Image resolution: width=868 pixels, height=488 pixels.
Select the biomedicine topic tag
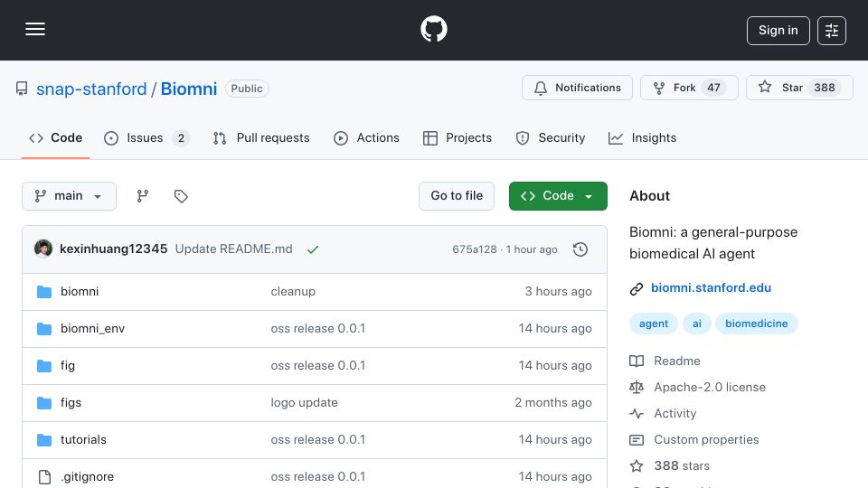tap(756, 324)
